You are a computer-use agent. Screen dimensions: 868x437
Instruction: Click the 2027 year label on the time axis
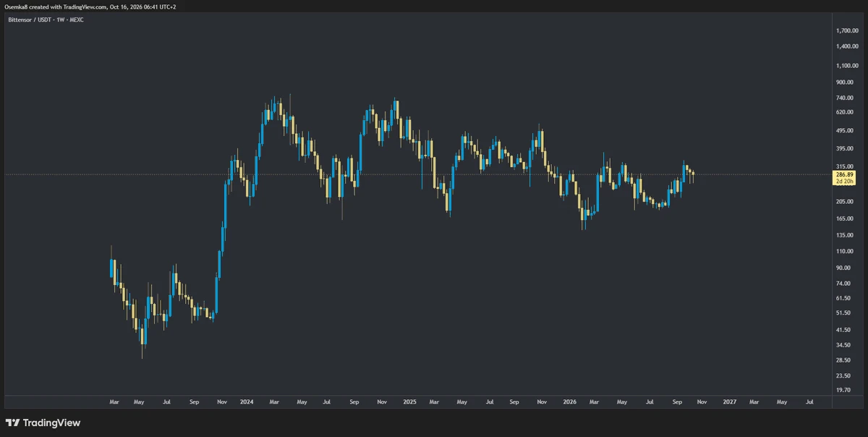pos(730,401)
